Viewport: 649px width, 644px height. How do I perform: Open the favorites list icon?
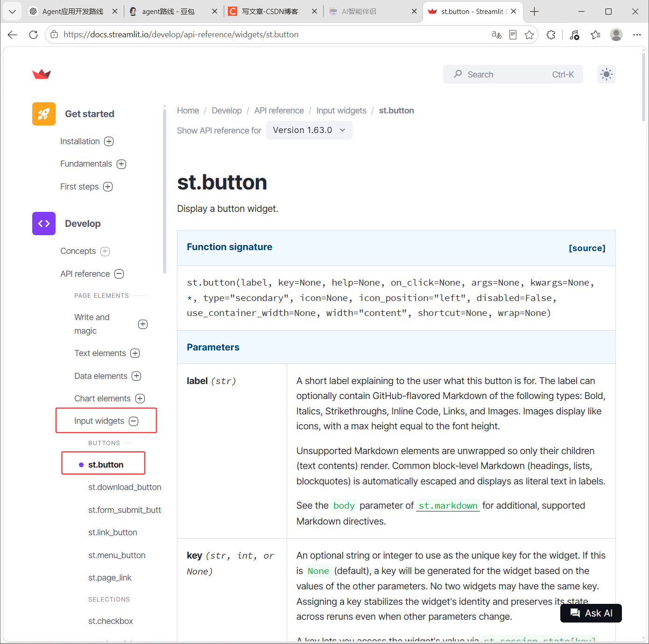tap(595, 35)
